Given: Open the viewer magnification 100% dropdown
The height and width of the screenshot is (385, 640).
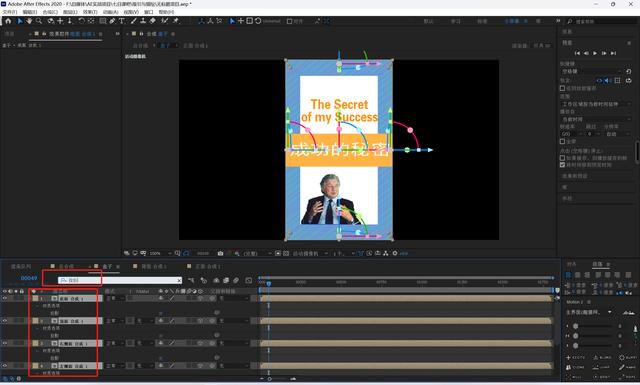Looking at the screenshot, I should coord(160,254).
